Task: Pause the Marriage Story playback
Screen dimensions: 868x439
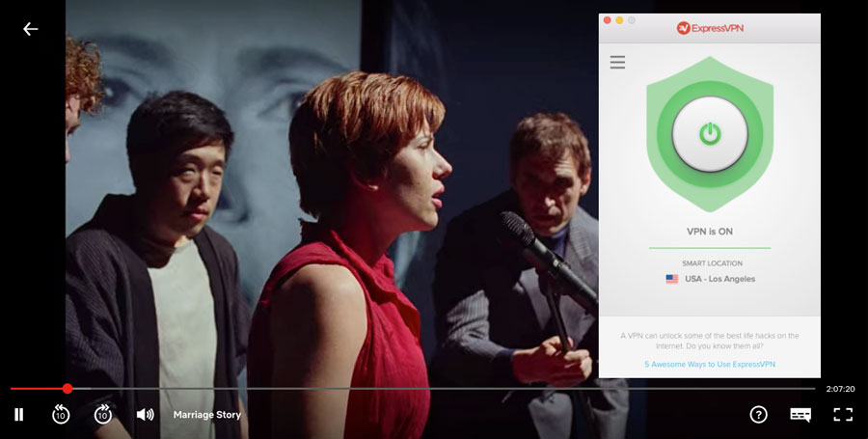Action: click(x=19, y=414)
